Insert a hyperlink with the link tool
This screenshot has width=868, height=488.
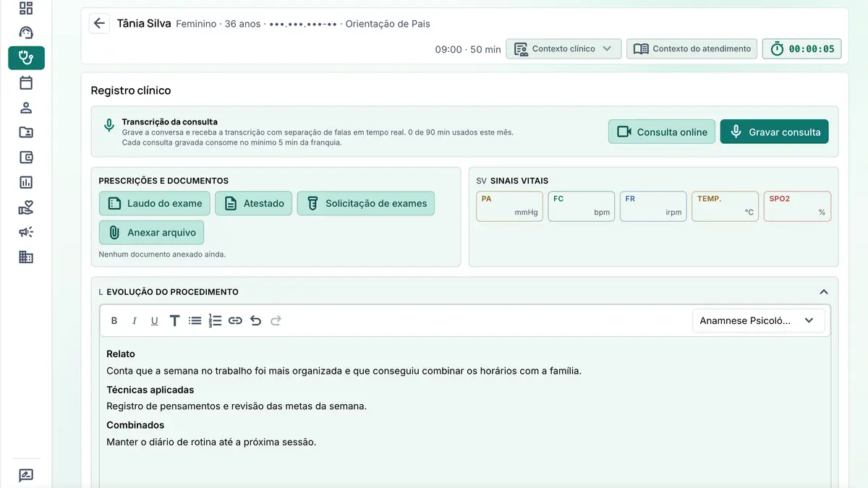tap(235, 320)
